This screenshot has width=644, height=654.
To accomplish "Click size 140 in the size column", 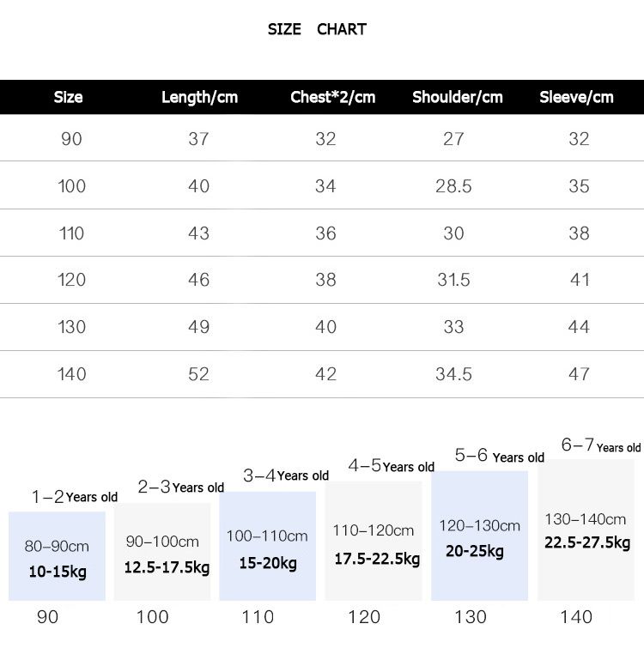I will coord(72,374).
